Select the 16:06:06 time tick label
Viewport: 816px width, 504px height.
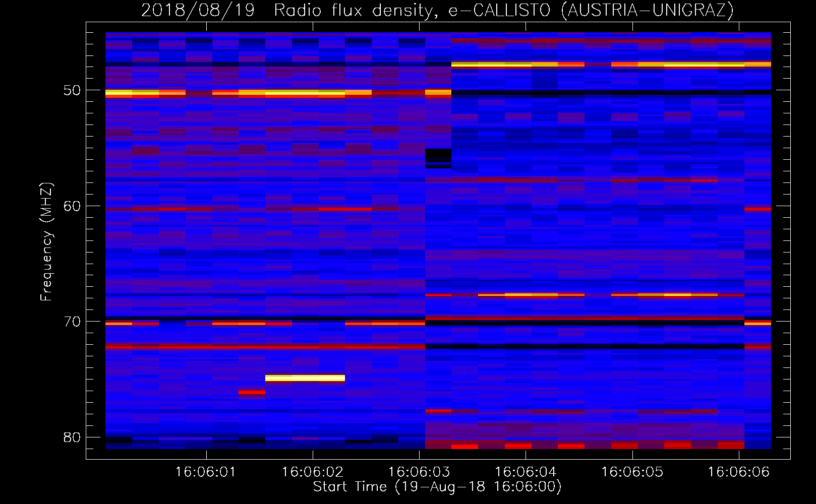point(739,472)
